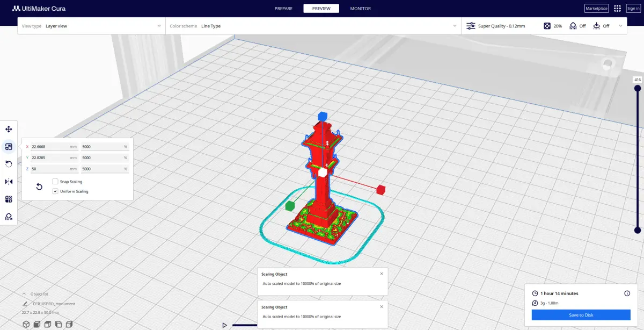Switch to the PREPARE stage
The image size is (644, 330).
pos(283,9)
